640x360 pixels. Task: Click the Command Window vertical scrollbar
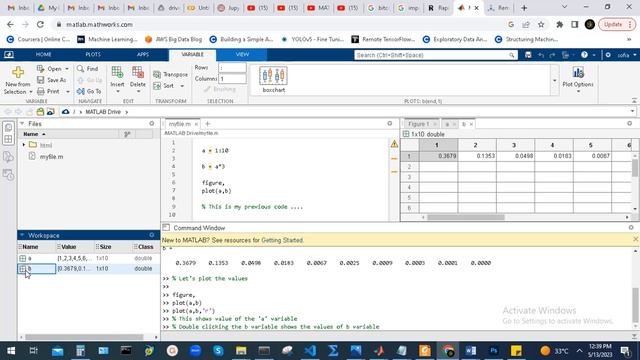point(635,304)
